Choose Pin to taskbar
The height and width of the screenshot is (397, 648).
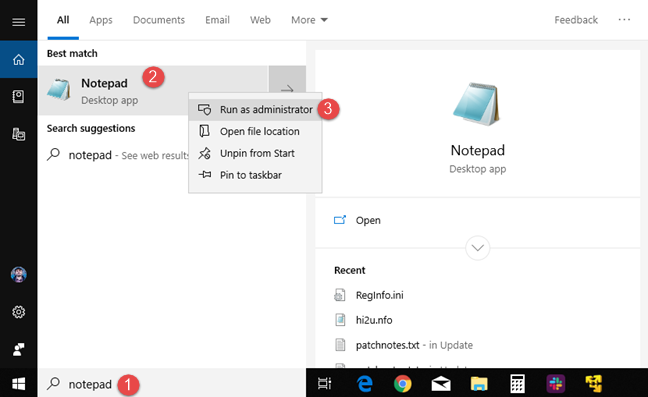click(x=255, y=175)
